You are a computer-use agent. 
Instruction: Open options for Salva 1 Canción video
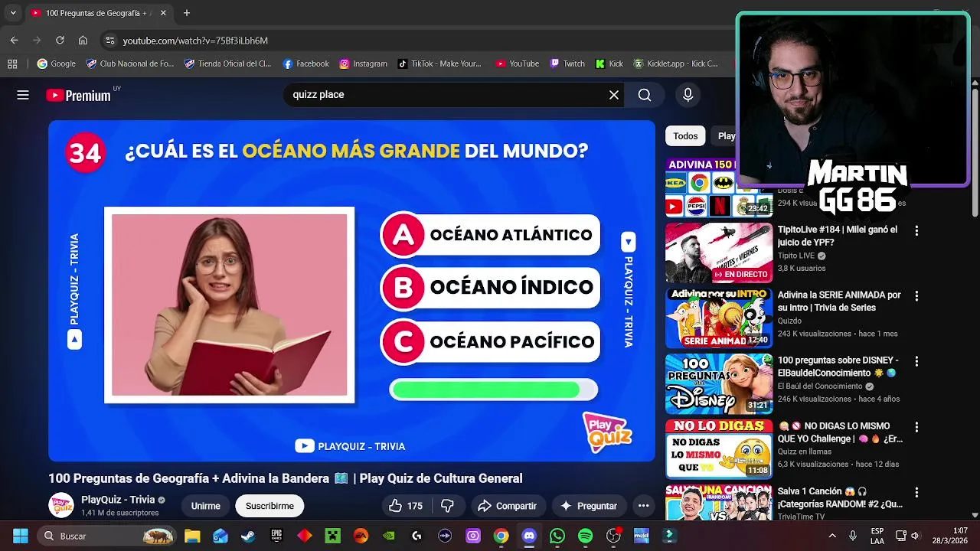point(916,492)
